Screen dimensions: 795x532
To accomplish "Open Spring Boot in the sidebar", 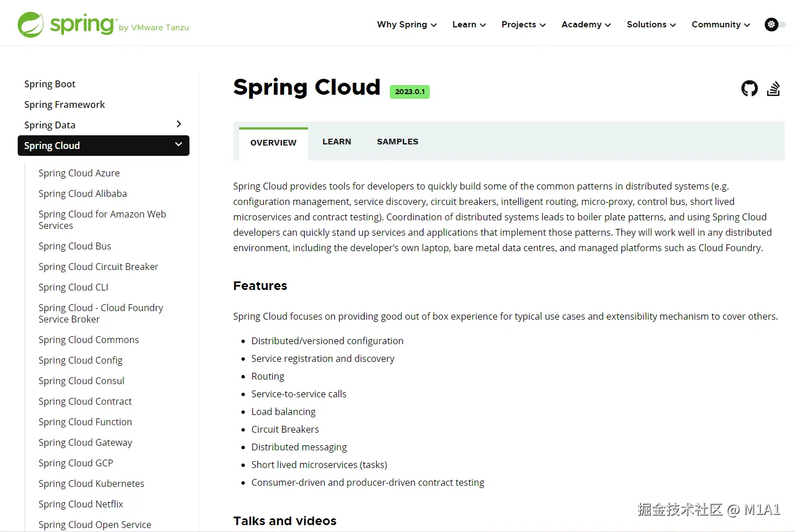I will (x=50, y=84).
